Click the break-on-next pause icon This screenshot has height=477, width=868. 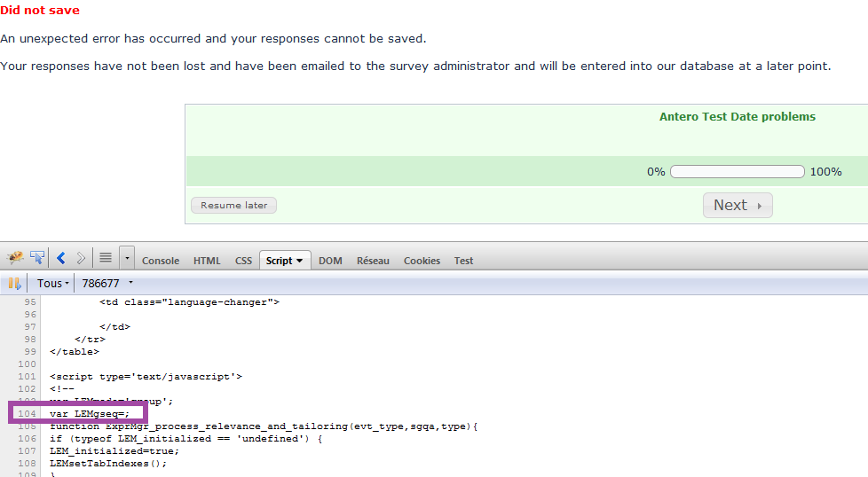[x=14, y=284]
